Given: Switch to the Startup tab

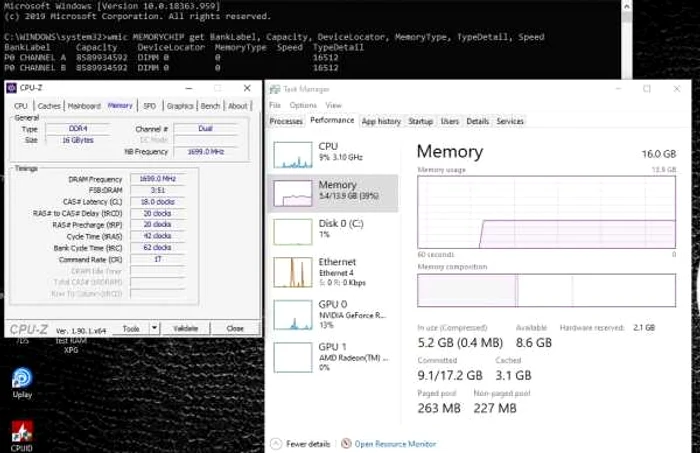Looking at the screenshot, I should [421, 121].
